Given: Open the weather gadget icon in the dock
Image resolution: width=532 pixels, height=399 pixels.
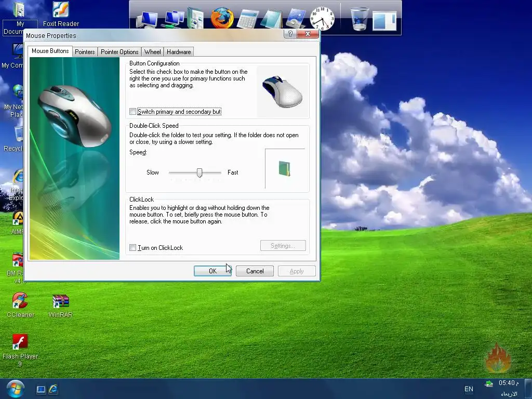Looking at the screenshot, I should click(x=296, y=19).
